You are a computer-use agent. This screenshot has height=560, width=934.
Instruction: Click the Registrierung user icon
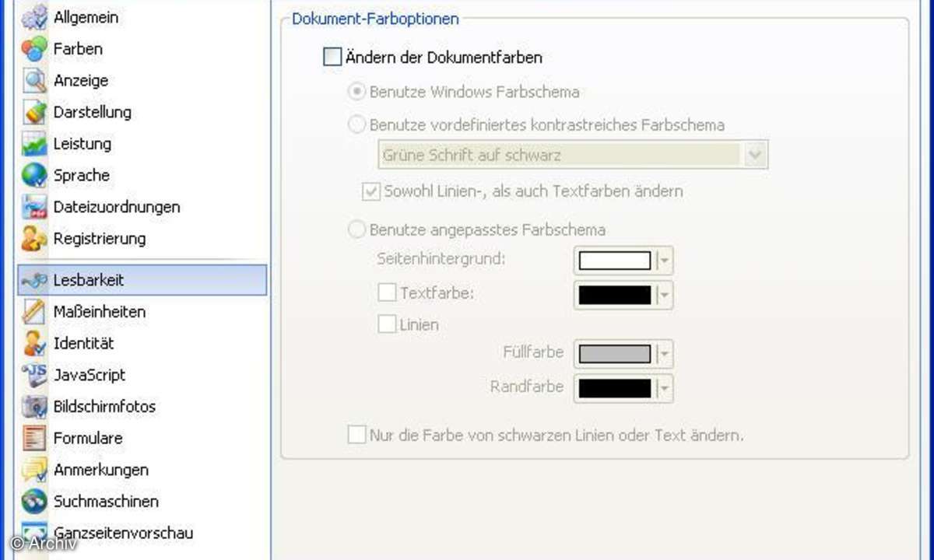[34, 238]
